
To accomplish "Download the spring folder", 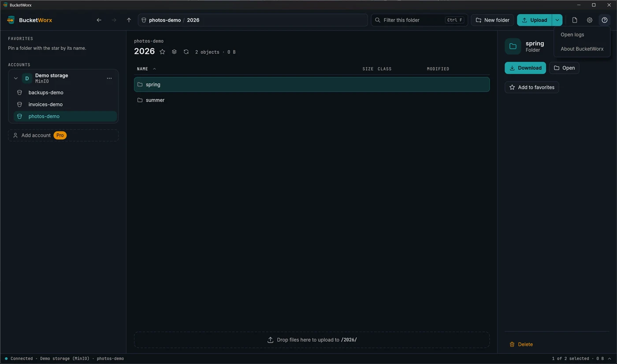I will 525,68.
